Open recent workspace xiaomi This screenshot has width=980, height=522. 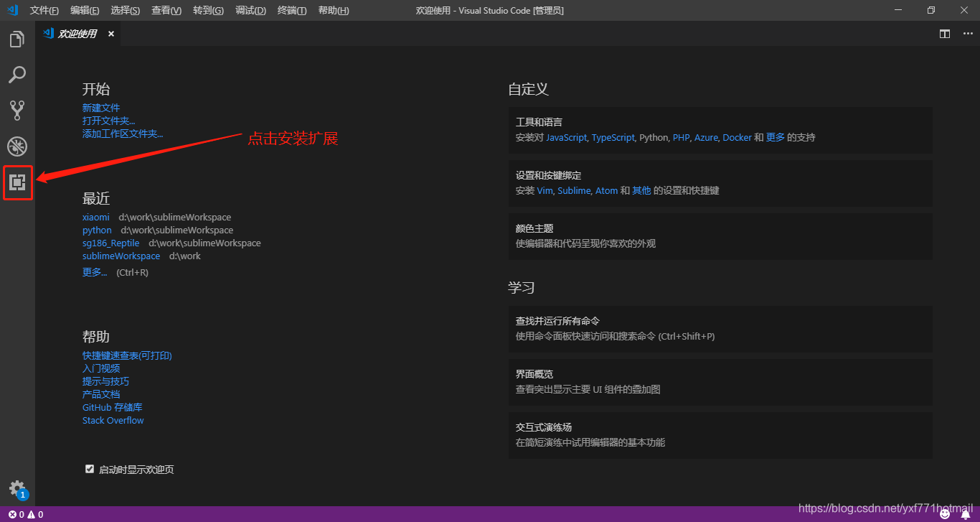click(96, 217)
